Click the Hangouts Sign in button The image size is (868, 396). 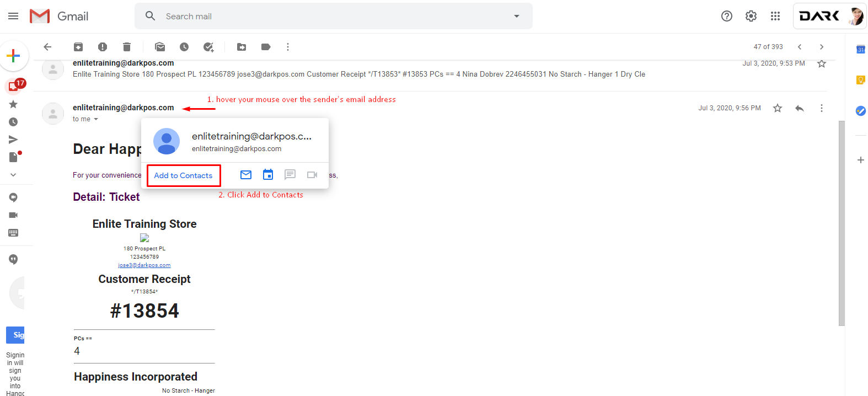tap(15, 335)
